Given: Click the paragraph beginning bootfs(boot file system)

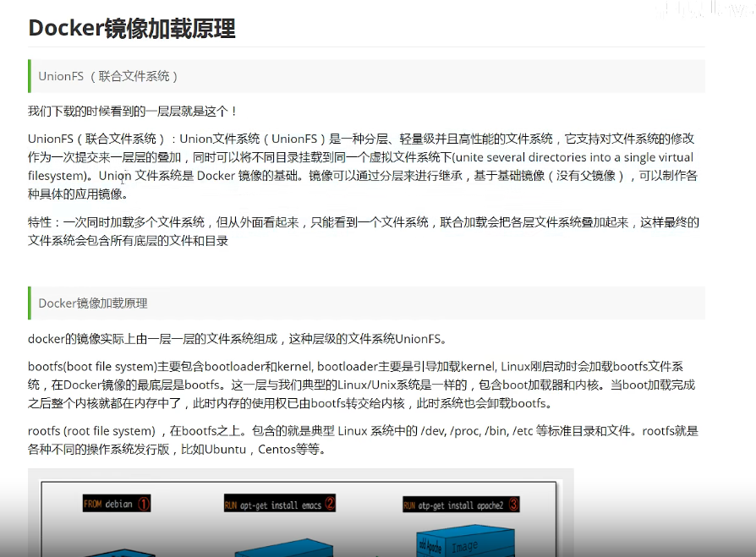Looking at the screenshot, I should coord(362,385).
